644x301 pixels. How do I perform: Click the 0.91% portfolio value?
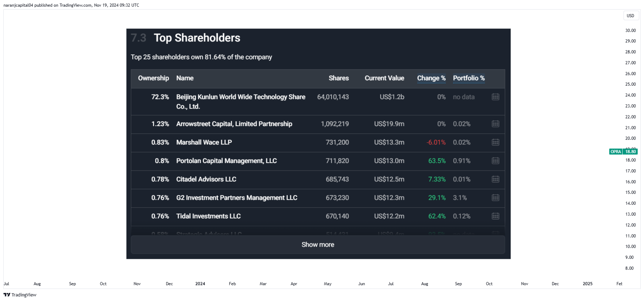[x=462, y=161]
